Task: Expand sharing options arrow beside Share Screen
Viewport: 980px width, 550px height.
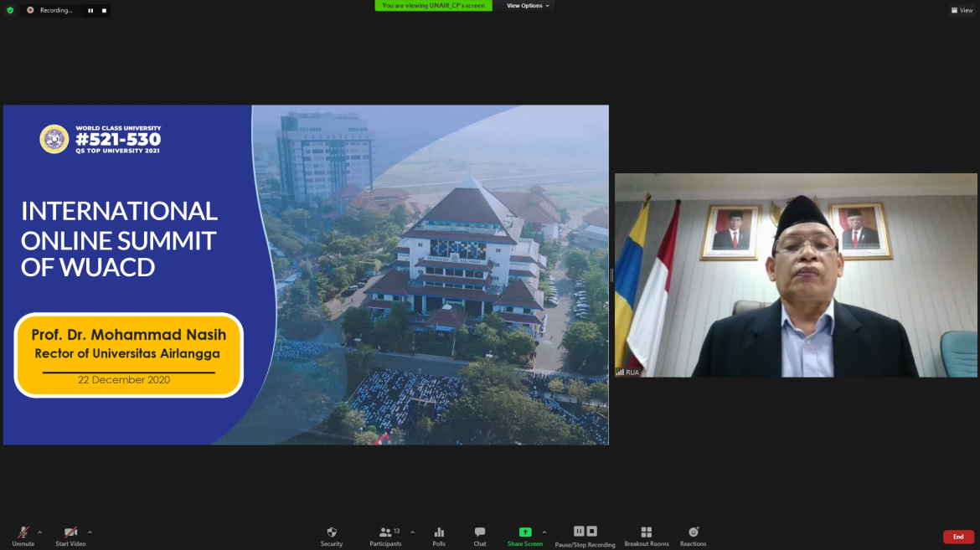Action: [544, 532]
